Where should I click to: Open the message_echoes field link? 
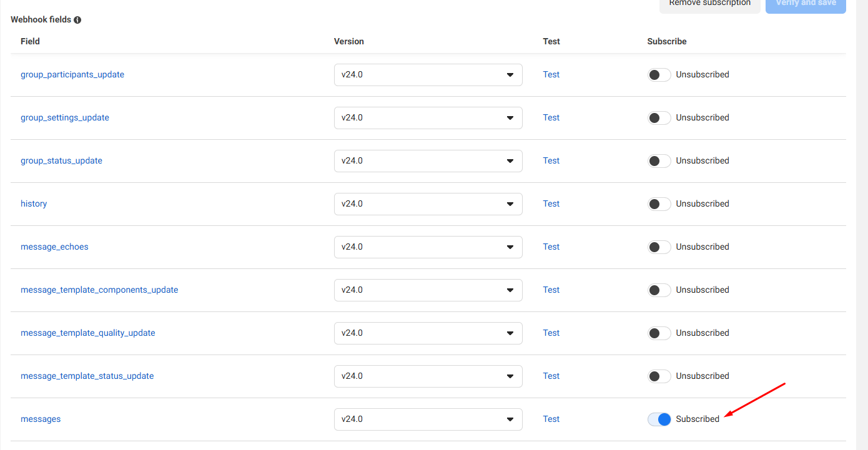(x=54, y=247)
